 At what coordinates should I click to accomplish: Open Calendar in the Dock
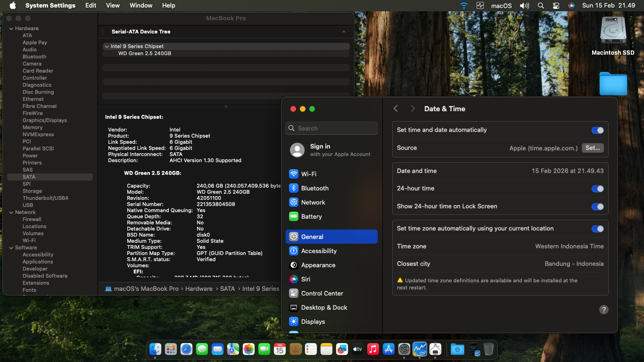point(280,349)
